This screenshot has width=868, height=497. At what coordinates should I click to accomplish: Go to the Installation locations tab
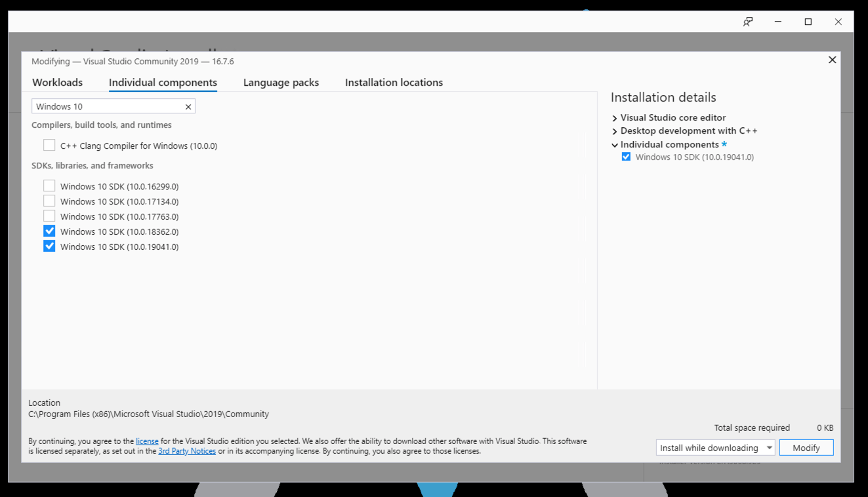[394, 83]
